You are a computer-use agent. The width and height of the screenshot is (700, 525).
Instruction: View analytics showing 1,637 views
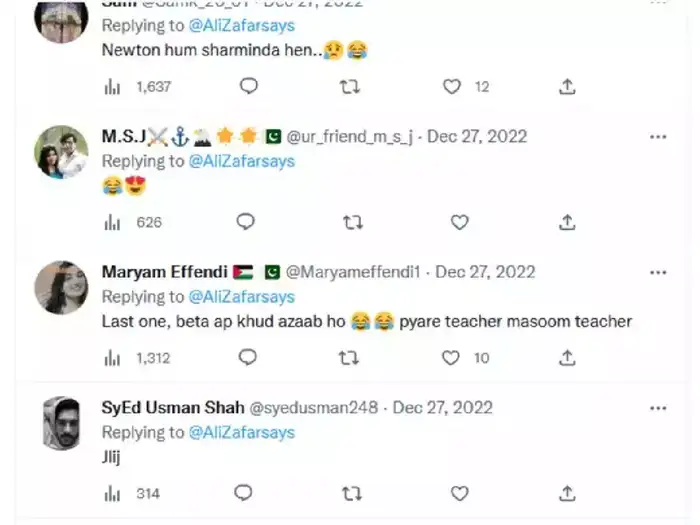138,87
